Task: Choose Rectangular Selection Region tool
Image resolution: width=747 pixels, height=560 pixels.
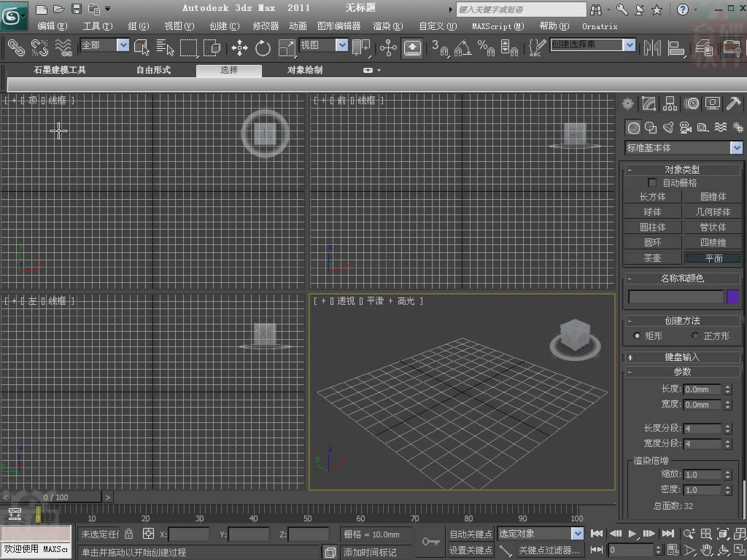Action: [188, 47]
